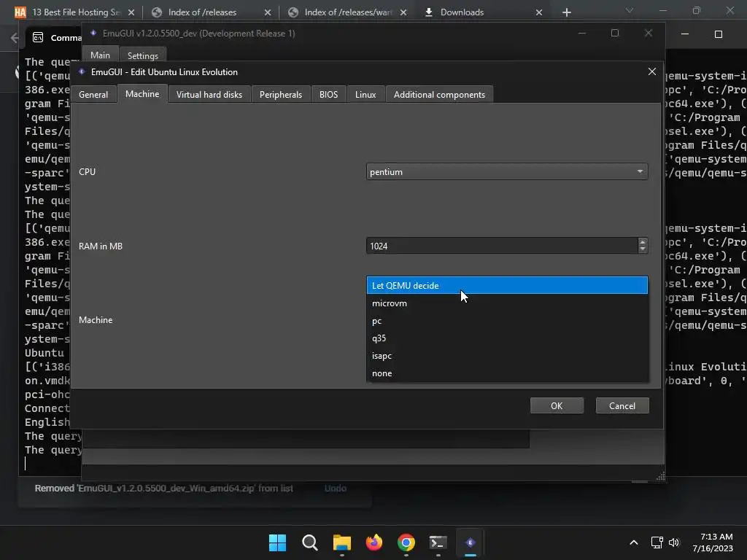Choose the q35 machine option
Screen dimensions: 747x560
pos(507,338)
